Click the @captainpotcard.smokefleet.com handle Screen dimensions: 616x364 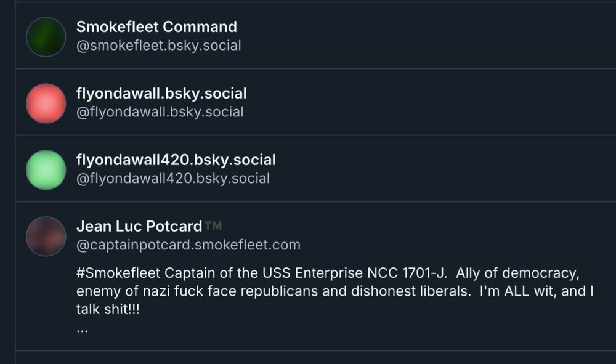[187, 244]
